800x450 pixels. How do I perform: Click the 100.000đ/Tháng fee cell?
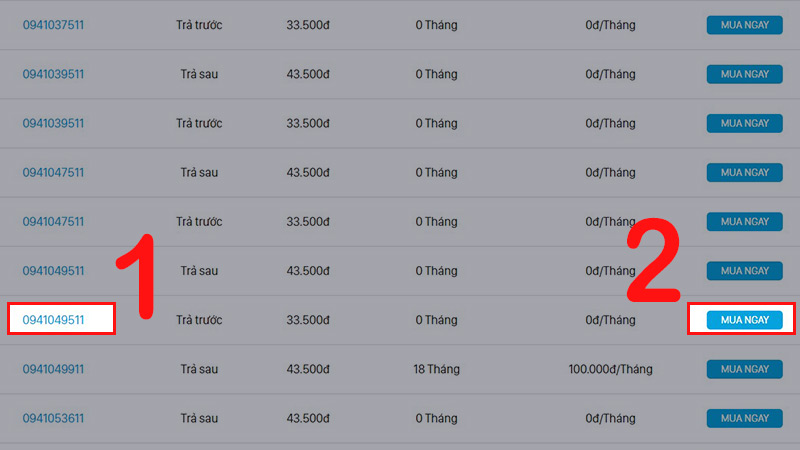point(610,369)
